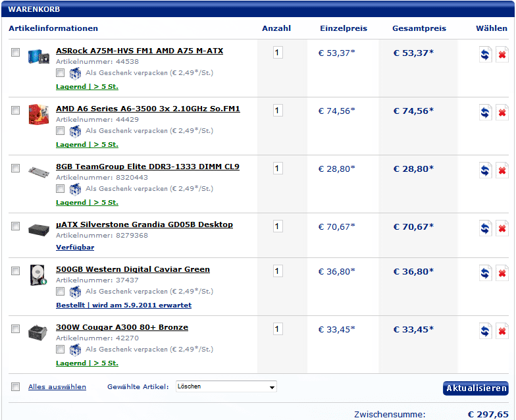
Task: Click Verfügbar availability link for Silverstone case
Action: pyautogui.click(x=75, y=248)
